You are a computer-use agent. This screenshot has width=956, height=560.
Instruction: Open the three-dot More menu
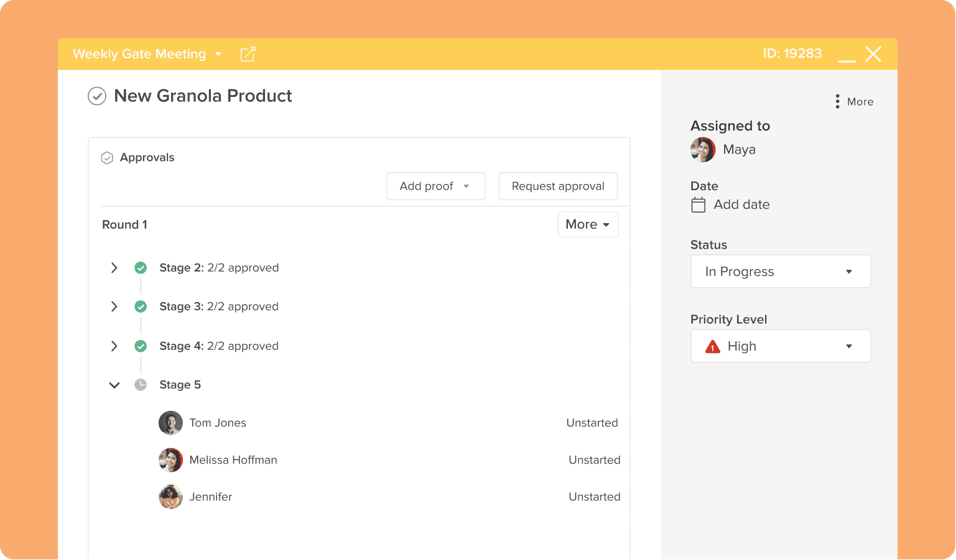[854, 102]
